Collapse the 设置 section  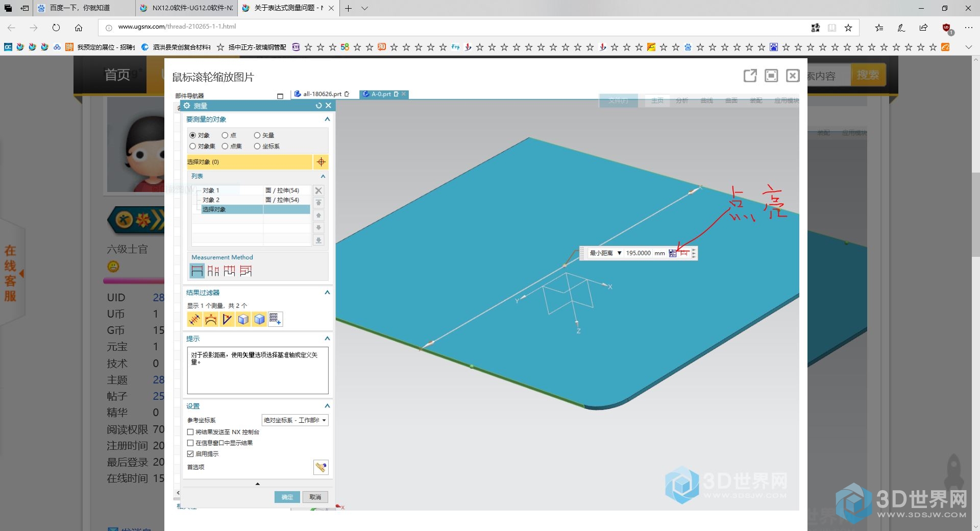(x=327, y=406)
